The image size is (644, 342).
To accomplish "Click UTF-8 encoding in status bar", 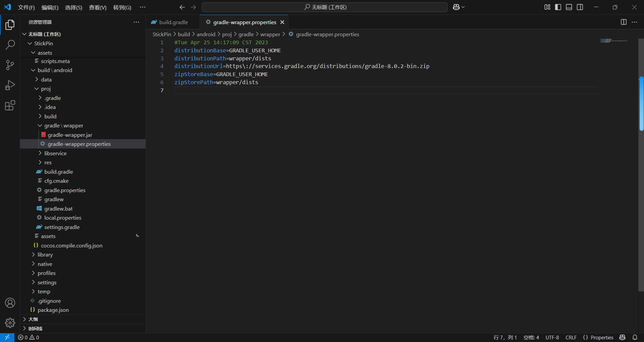I will pos(552,337).
